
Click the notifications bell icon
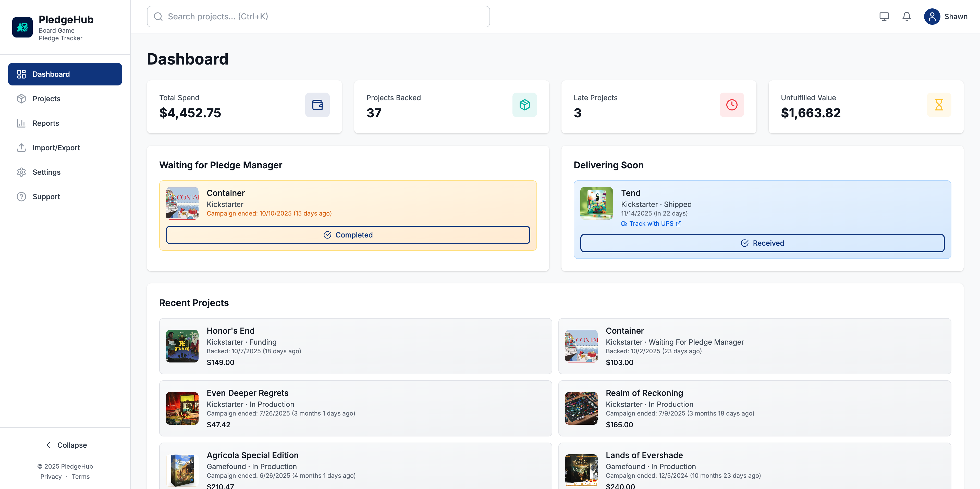pyautogui.click(x=906, y=16)
